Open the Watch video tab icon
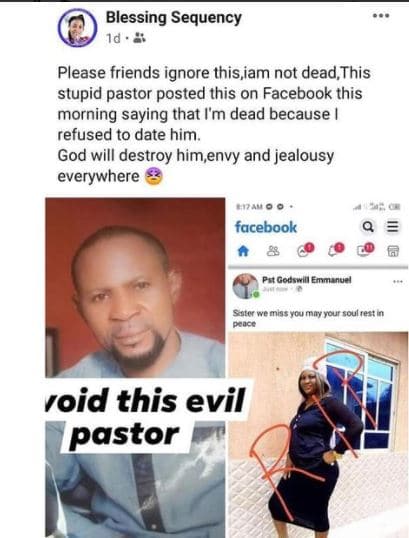 (x=366, y=250)
